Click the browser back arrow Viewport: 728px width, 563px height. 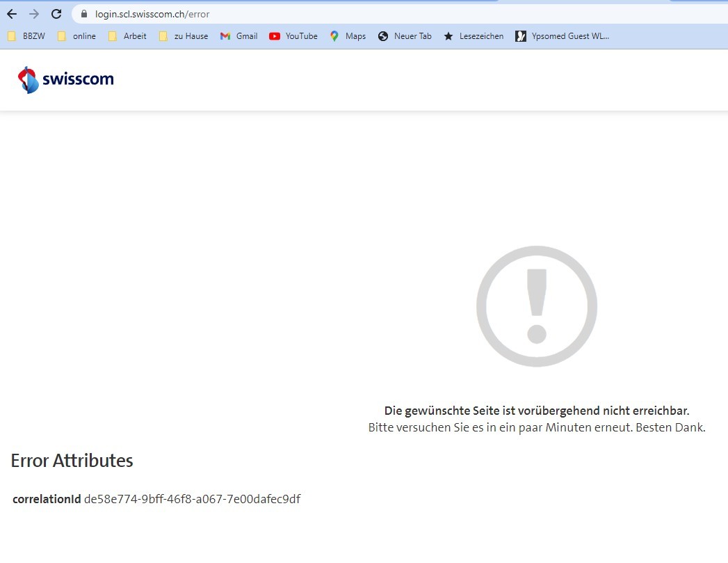coord(12,14)
